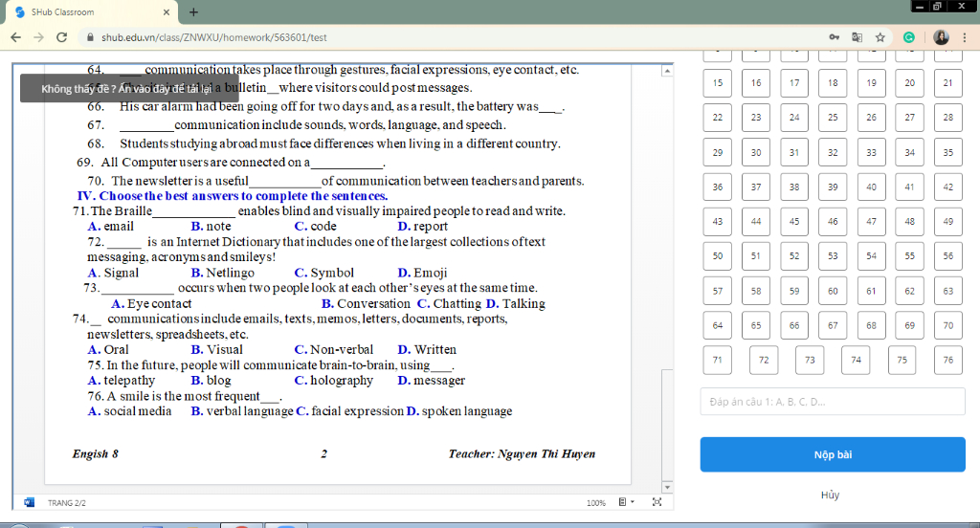Close the SHub Classroom tab
Screen dimensions: 980x528
pos(167,11)
